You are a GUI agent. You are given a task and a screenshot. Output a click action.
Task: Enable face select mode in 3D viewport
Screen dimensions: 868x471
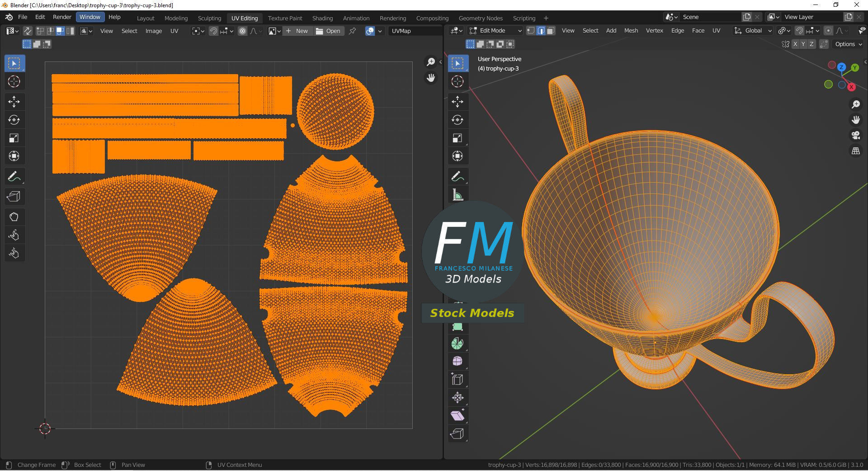[x=551, y=31]
